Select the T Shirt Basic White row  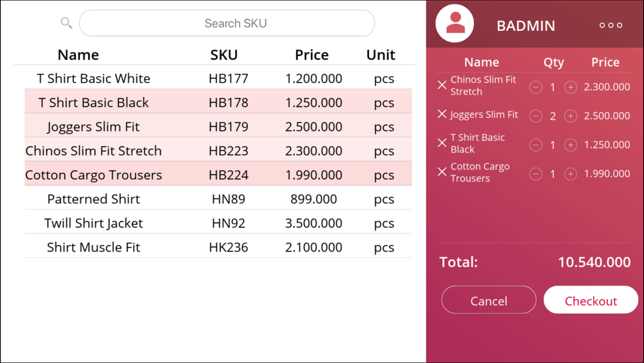[218, 78]
